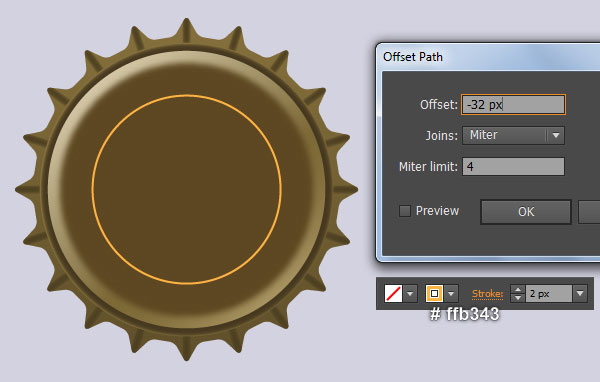This screenshot has width=600, height=382.
Task: Enable the Preview checkbox
Action: 405,211
